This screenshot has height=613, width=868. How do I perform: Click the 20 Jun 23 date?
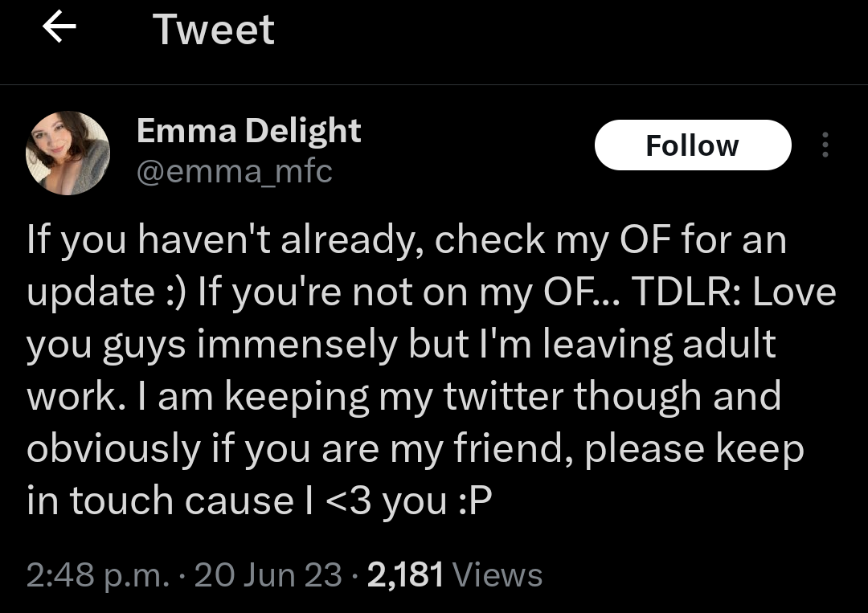(x=268, y=575)
